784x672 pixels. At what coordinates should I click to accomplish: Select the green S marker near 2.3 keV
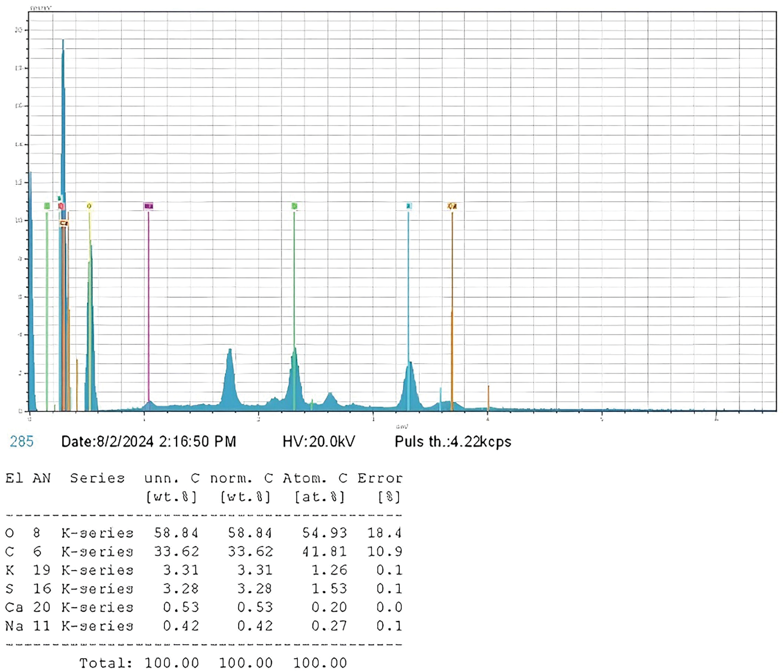coord(294,206)
